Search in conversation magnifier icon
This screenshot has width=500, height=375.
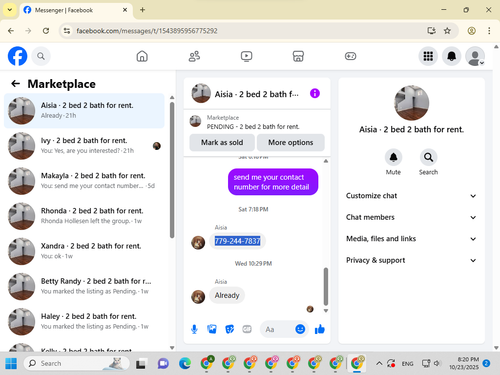428,157
